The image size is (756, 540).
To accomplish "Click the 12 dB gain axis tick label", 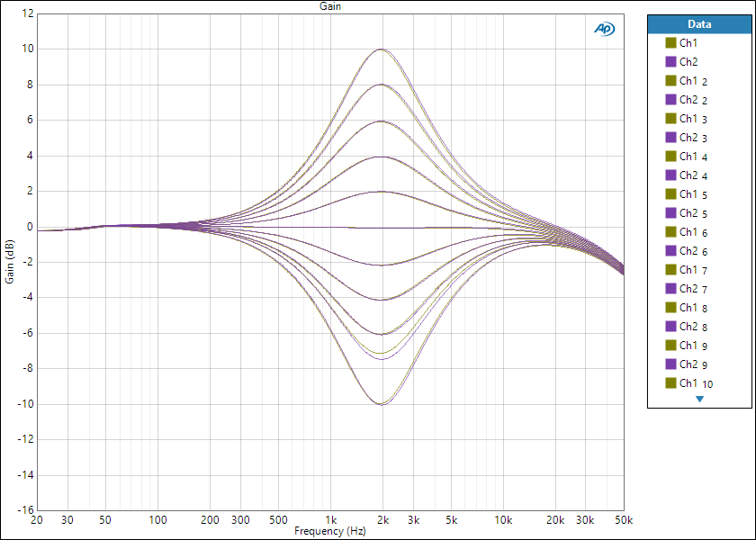I will pos(29,13).
